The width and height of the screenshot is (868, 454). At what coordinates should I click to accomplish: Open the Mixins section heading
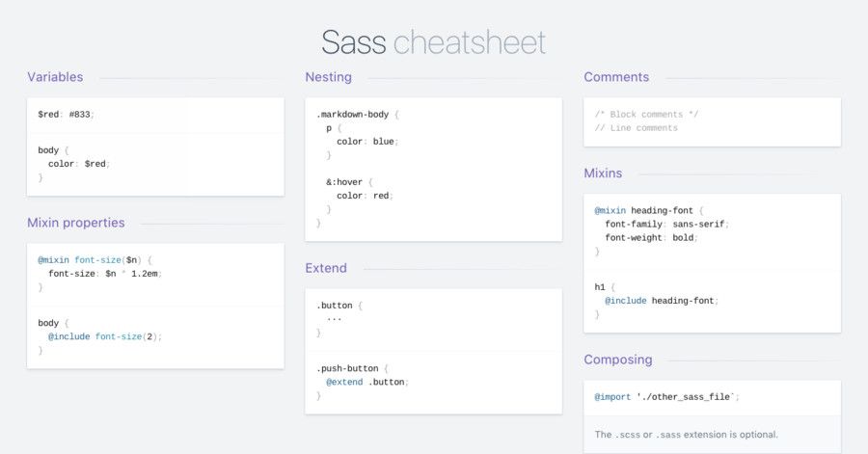603,174
